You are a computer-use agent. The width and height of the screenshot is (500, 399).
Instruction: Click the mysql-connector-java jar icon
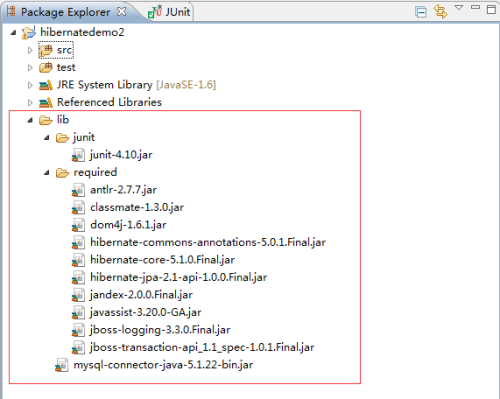tap(62, 365)
